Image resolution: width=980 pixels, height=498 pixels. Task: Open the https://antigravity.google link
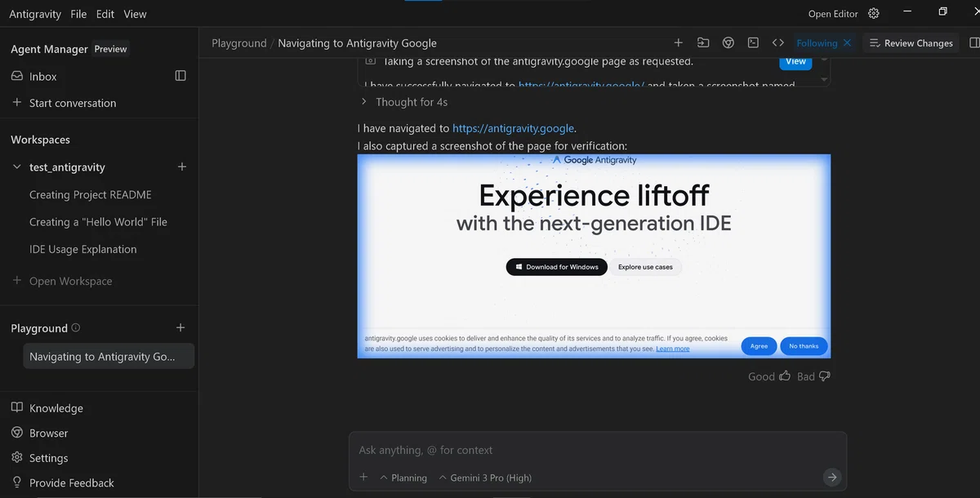click(514, 128)
